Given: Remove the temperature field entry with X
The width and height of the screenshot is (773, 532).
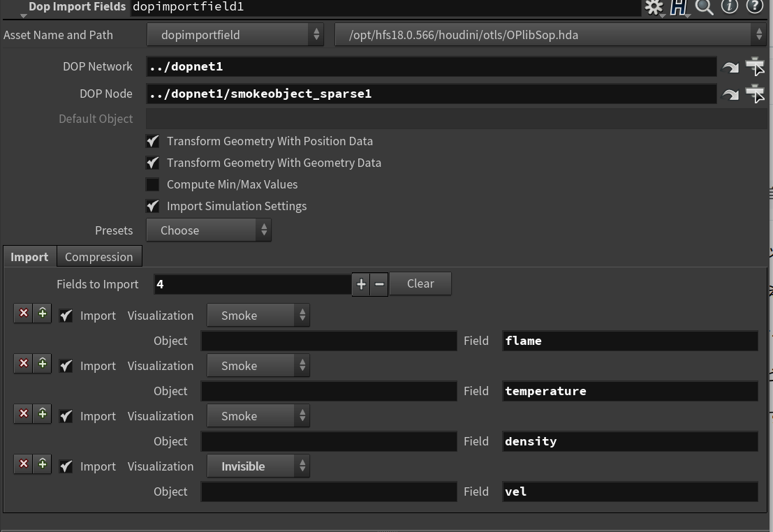Looking at the screenshot, I should [x=23, y=363].
